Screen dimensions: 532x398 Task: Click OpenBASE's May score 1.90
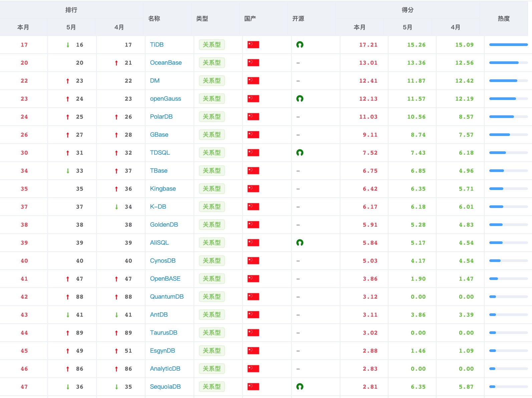418,279
